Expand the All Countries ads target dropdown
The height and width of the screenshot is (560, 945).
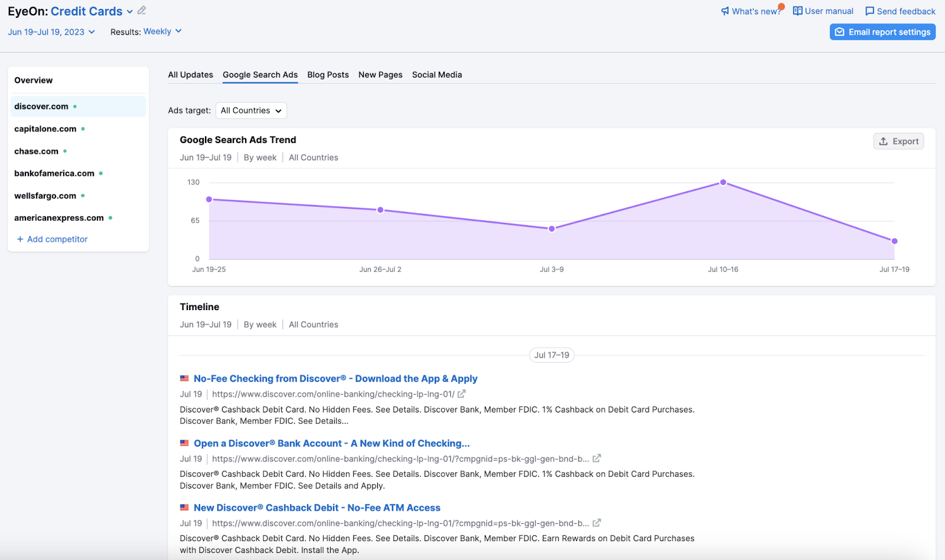tap(251, 110)
